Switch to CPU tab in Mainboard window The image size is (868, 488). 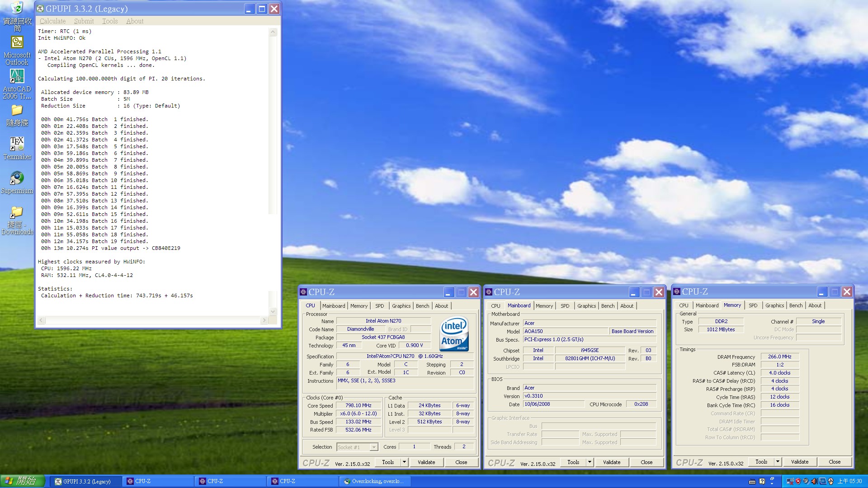495,306
